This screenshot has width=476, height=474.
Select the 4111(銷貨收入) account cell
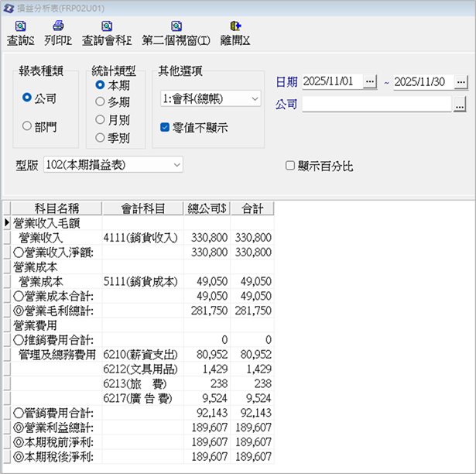pos(143,238)
